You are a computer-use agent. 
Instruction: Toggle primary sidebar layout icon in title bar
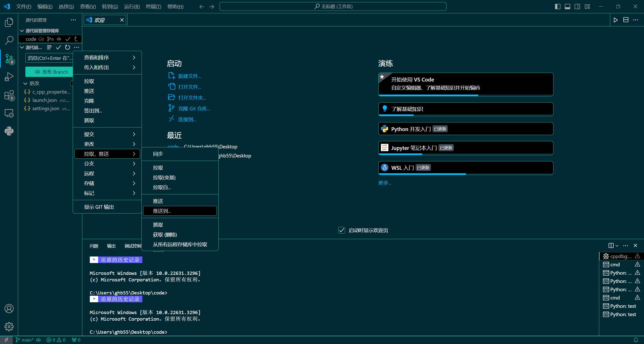coord(557,7)
